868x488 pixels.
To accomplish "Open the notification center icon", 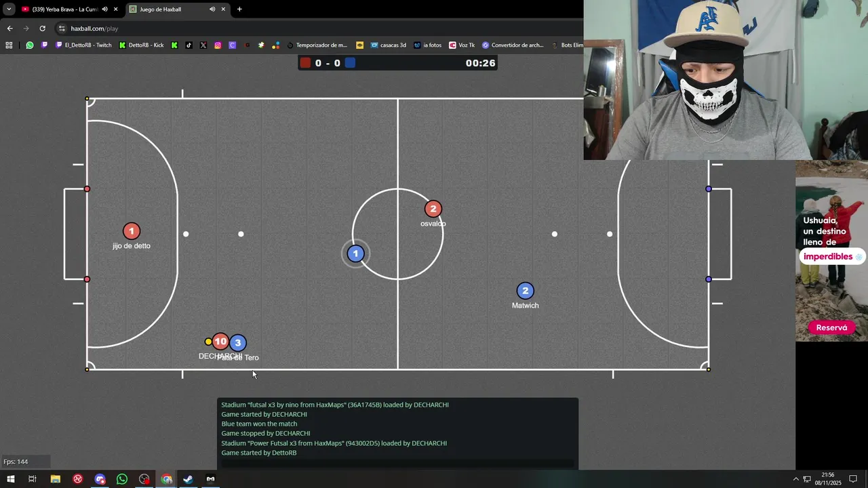I will 854,479.
